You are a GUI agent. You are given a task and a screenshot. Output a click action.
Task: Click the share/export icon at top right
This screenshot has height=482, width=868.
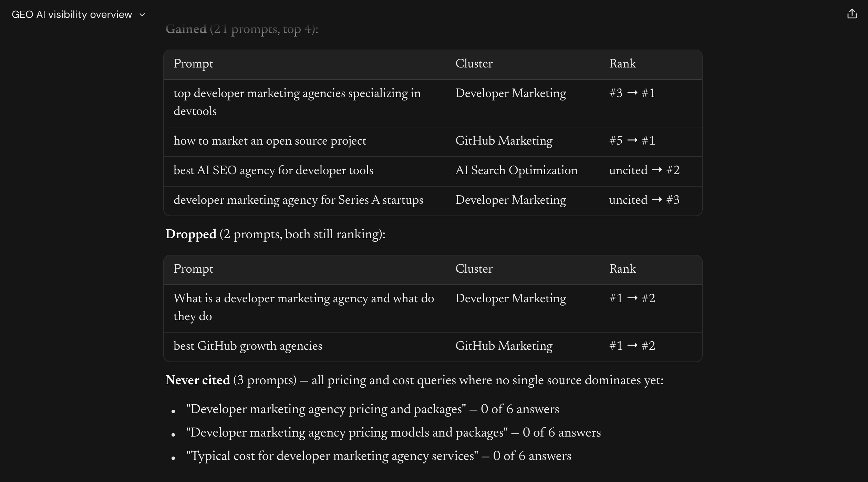tap(852, 14)
